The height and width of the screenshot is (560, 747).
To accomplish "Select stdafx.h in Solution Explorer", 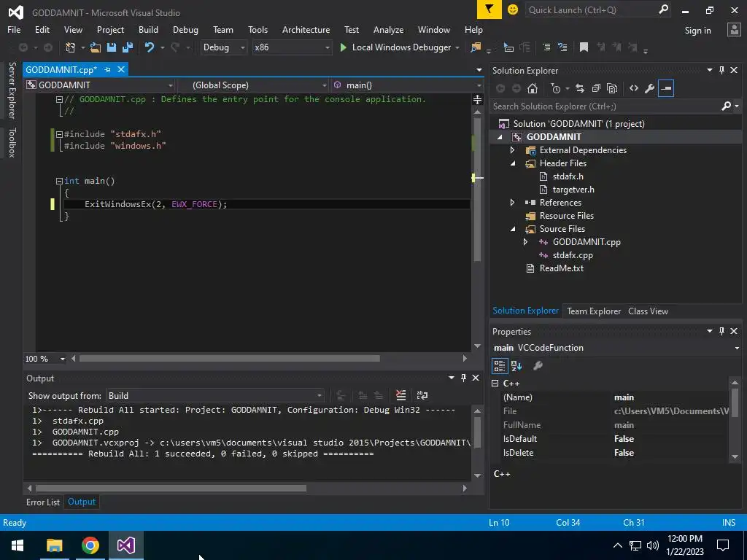I will (568, 176).
